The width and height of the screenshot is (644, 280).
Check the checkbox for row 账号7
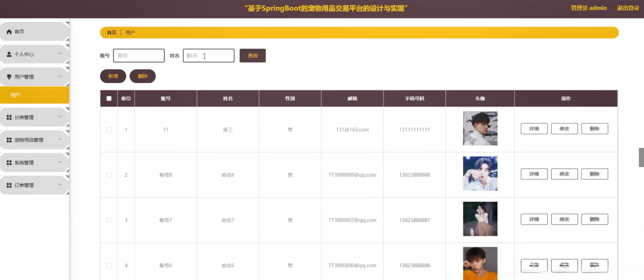point(109,220)
